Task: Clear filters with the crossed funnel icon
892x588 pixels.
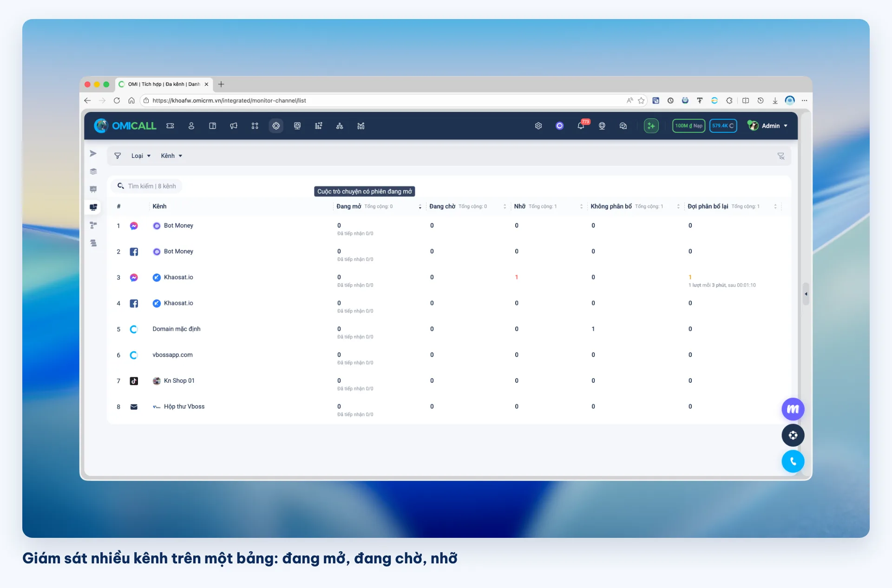Action: click(x=781, y=156)
